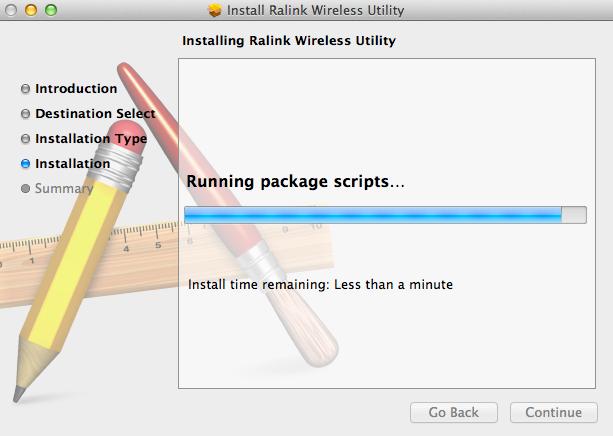This screenshot has height=436, width=613.
Task: Select the Installation Type step label
Action: point(91,139)
